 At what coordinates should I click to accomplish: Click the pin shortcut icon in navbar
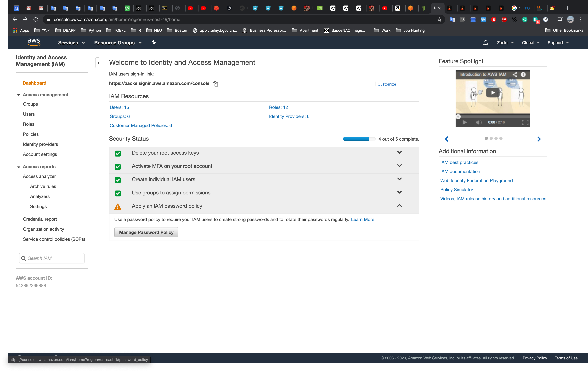click(x=154, y=42)
